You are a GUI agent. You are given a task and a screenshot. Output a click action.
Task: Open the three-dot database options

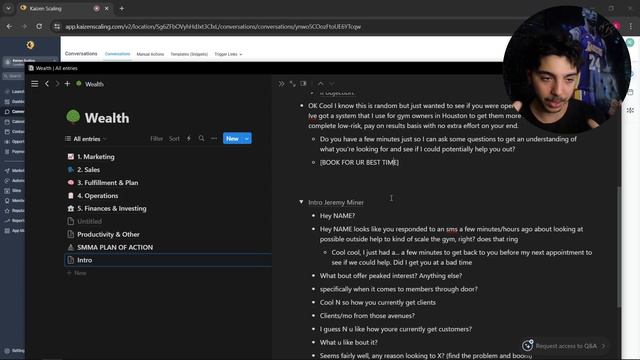click(x=214, y=139)
